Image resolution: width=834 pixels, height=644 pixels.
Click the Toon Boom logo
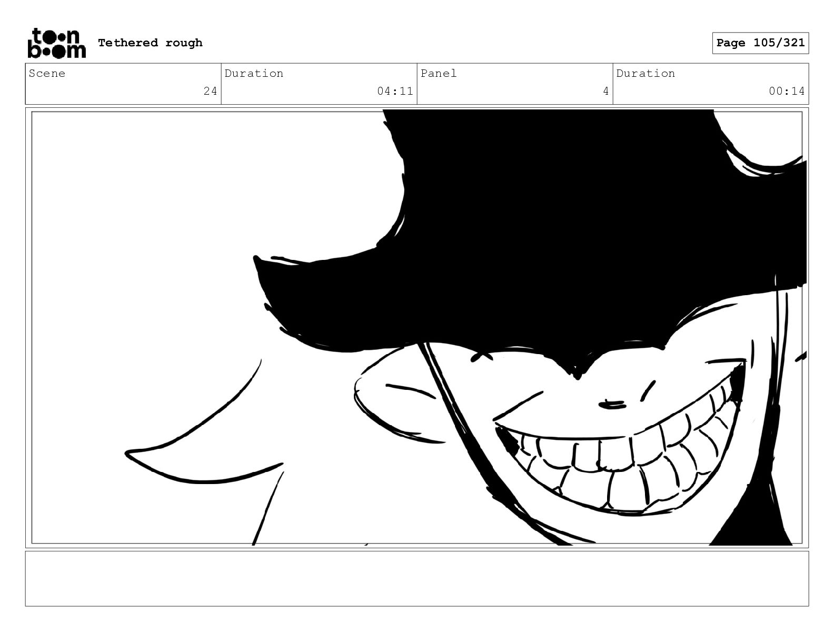tap(56, 43)
